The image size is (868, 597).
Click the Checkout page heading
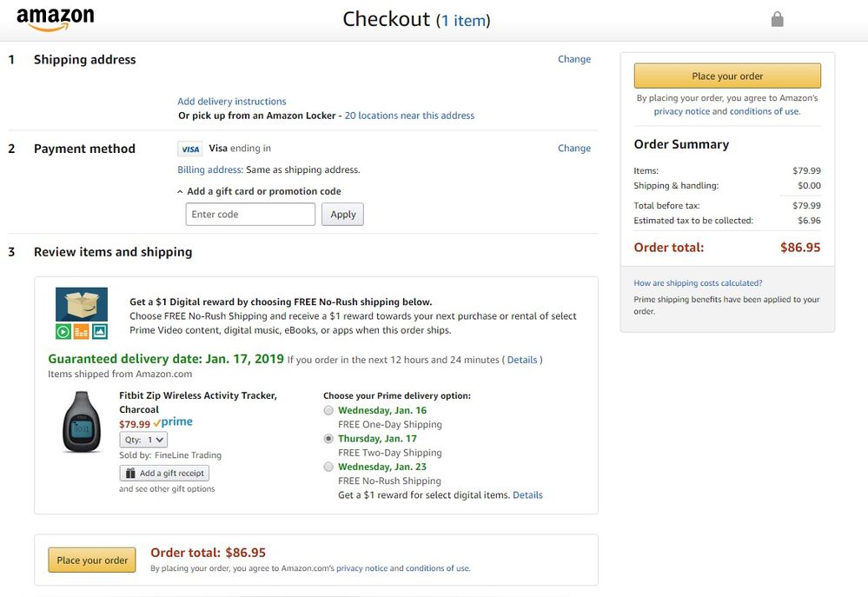point(386,19)
